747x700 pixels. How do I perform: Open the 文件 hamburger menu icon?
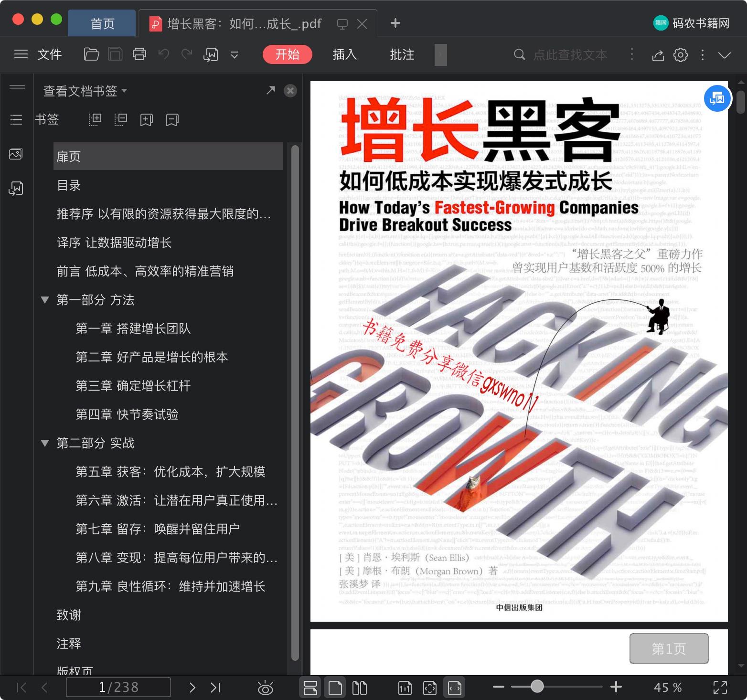click(x=21, y=54)
